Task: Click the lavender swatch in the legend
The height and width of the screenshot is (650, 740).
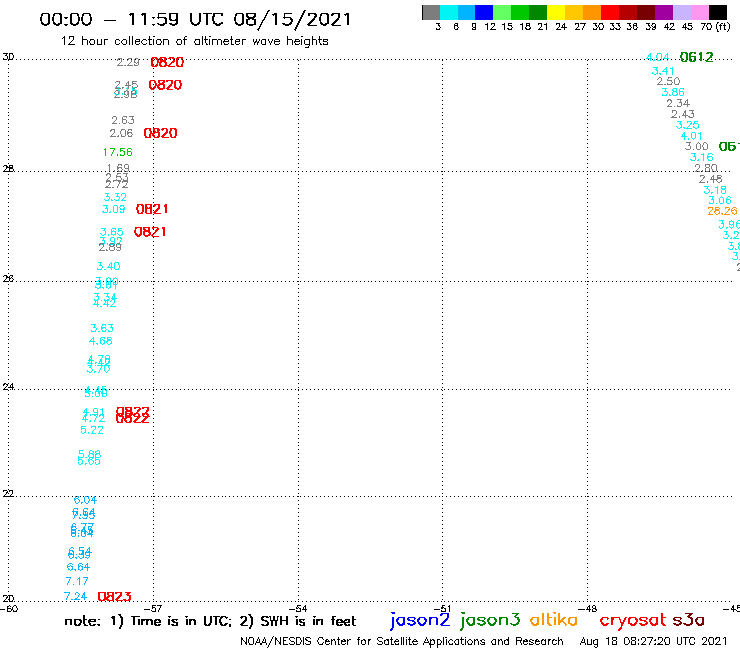Action: click(681, 12)
